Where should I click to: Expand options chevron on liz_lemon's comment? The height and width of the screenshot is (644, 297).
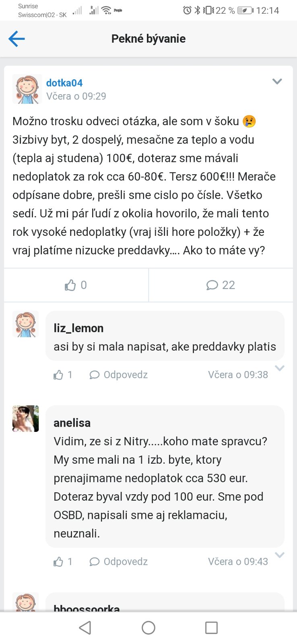[x=279, y=368]
